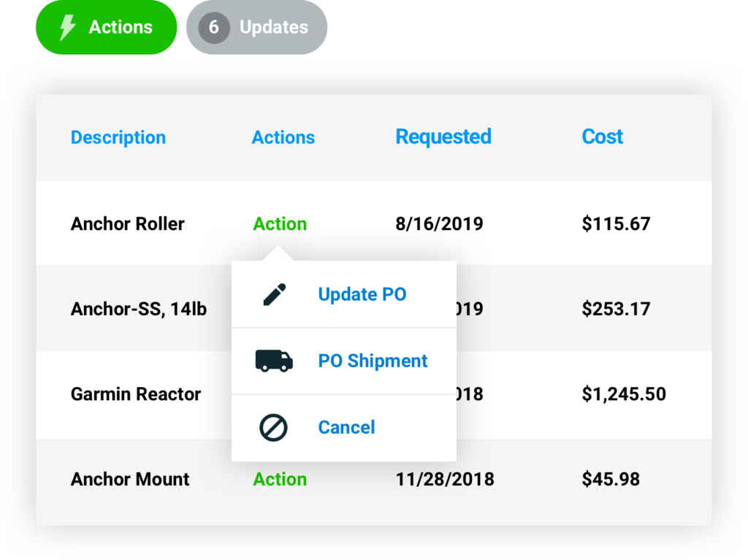Click the Anchor-SS, 14lb item name
This screenshot has height=560, width=748.
tap(139, 310)
